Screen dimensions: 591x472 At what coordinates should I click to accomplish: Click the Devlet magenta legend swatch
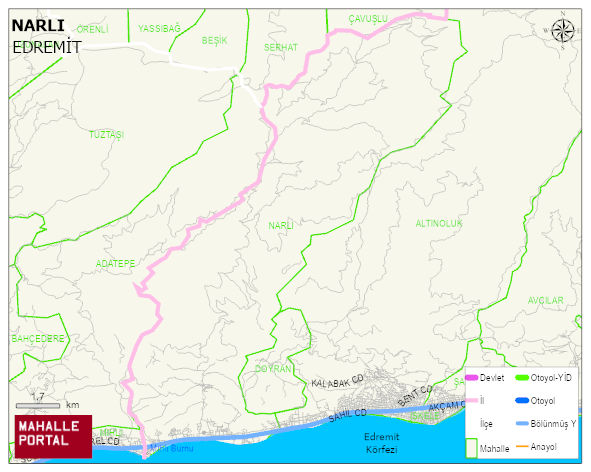(x=472, y=378)
